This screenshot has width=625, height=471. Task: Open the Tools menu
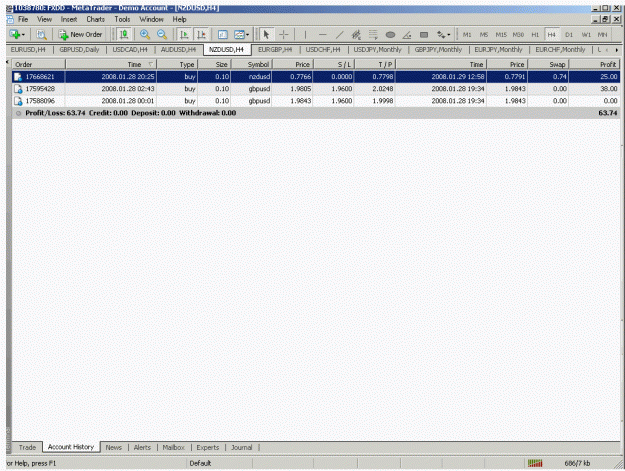(122, 19)
